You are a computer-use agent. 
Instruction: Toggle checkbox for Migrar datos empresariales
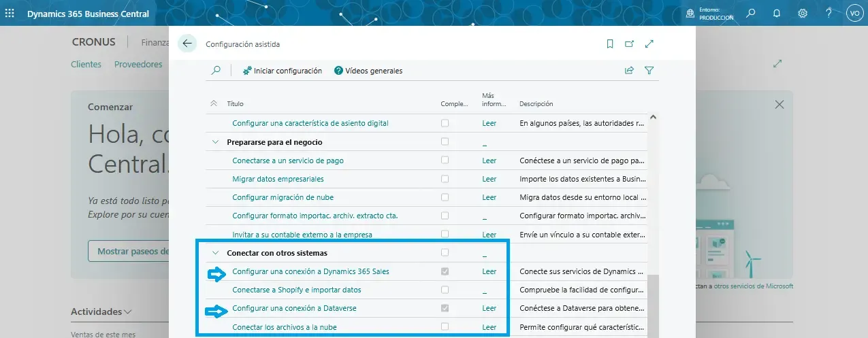point(445,179)
